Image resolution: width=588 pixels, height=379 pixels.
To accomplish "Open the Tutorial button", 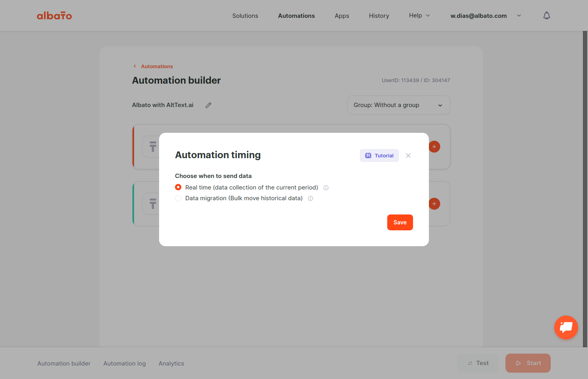I will point(379,155).
